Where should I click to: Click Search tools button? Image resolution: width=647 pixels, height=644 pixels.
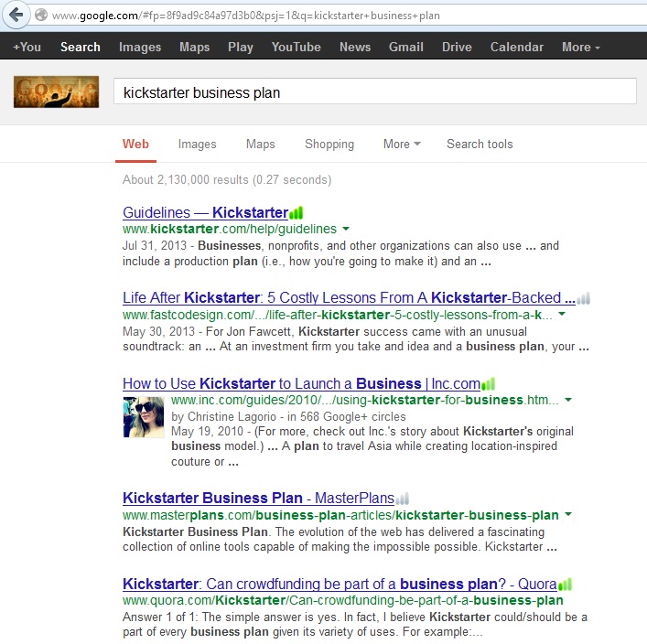480,144
